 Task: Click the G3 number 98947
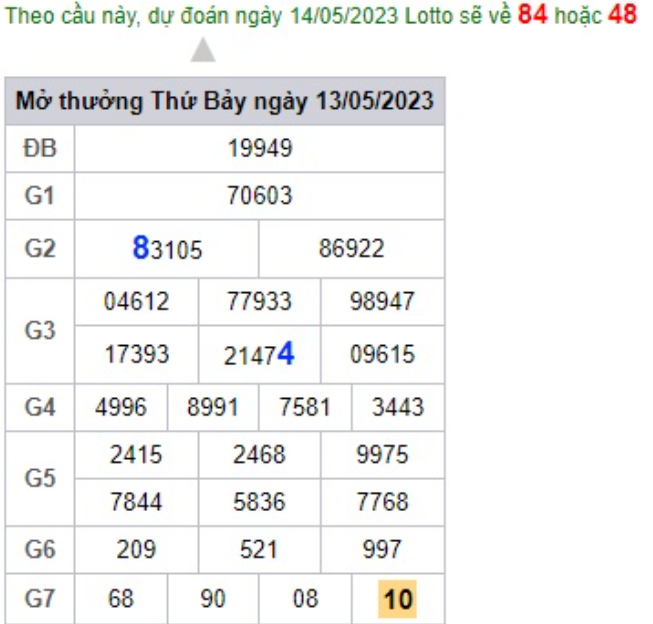[x=382, y=301]
